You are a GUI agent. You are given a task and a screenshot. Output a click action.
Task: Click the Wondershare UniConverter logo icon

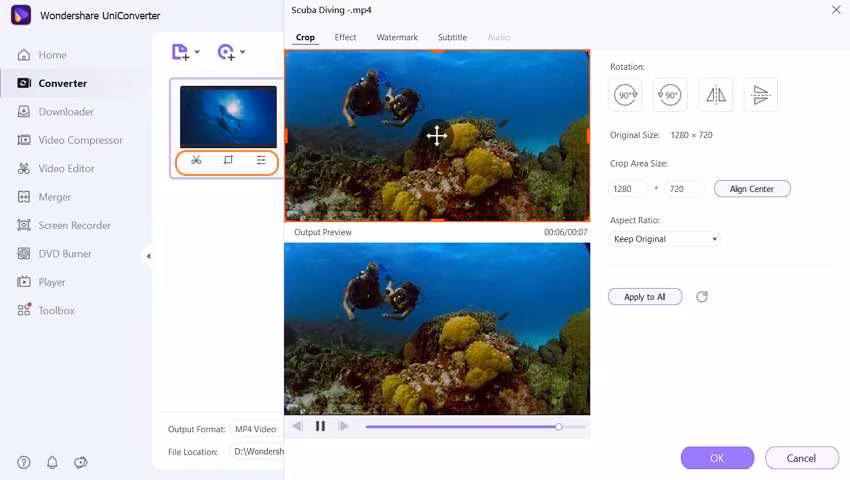[21, 15]
